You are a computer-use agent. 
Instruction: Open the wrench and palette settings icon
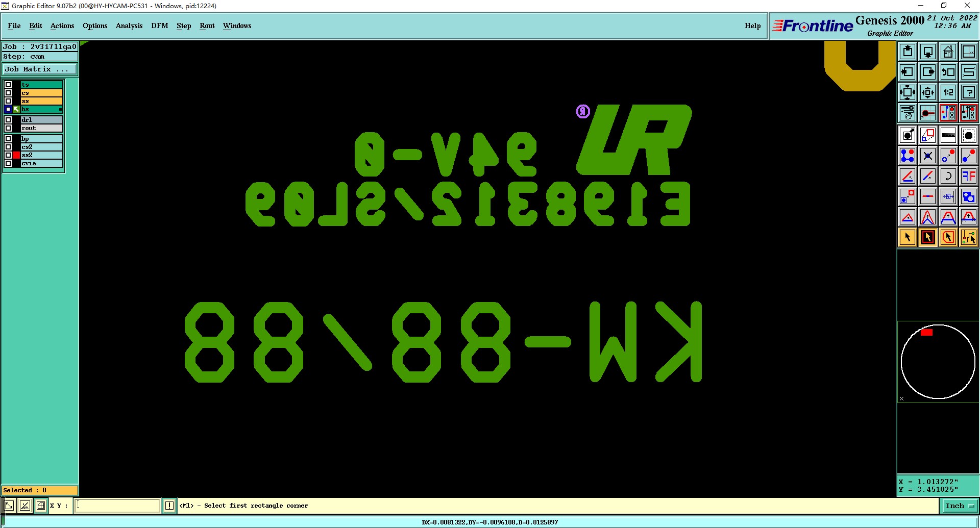coord(908,113)
